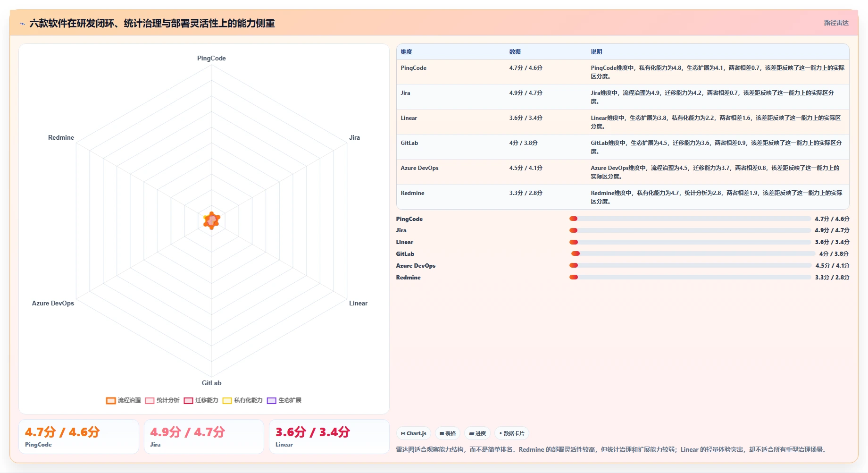Click the 数据卡片 tag chip
This screenshot has width=868, height=473.
click(512, 433)
